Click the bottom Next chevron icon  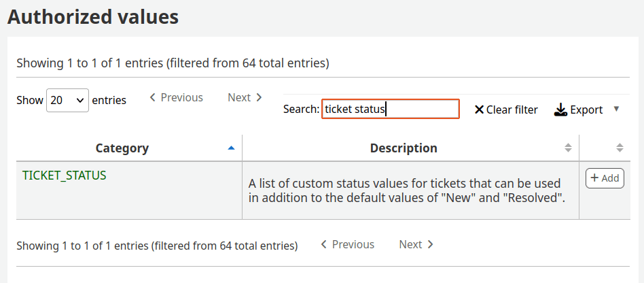pos(430,244)
